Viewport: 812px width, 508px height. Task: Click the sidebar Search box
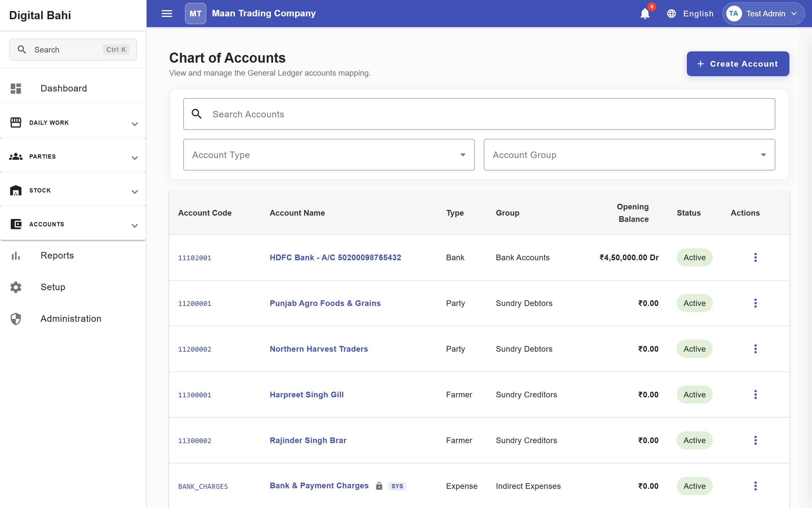pyautogui.click(x=73, y=50)
